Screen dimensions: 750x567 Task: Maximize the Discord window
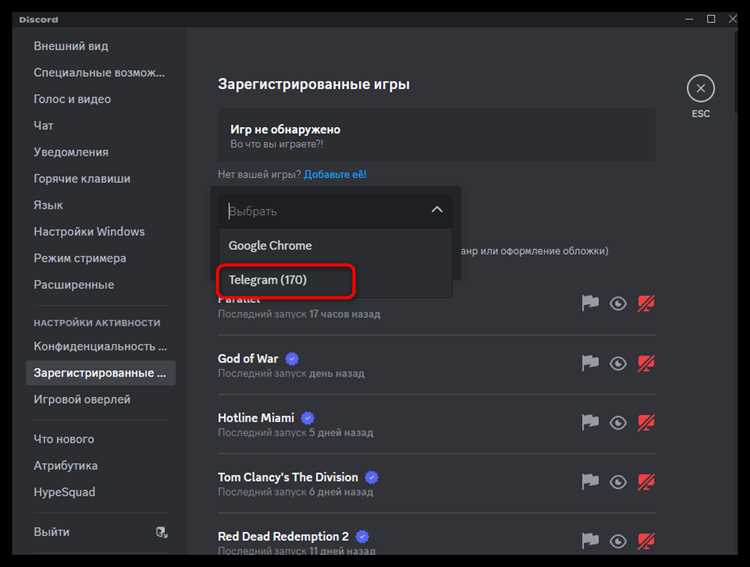tap(711, 19)
